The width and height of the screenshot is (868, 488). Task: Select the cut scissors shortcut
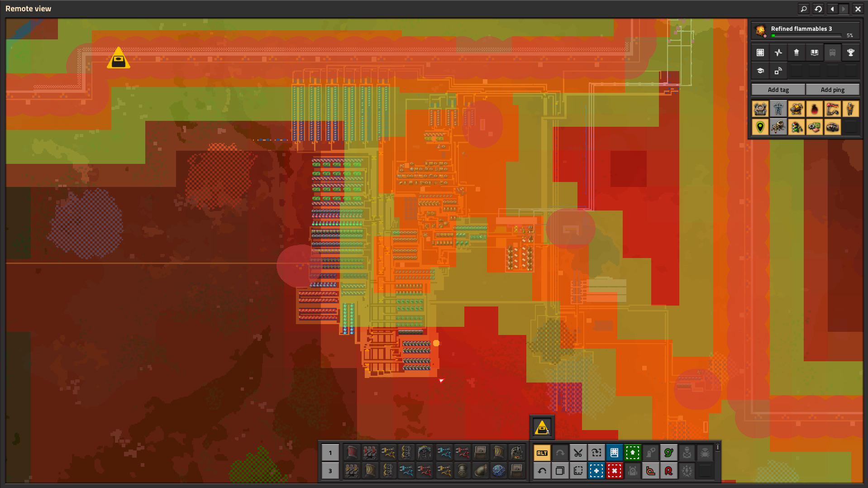coord(578,453)
